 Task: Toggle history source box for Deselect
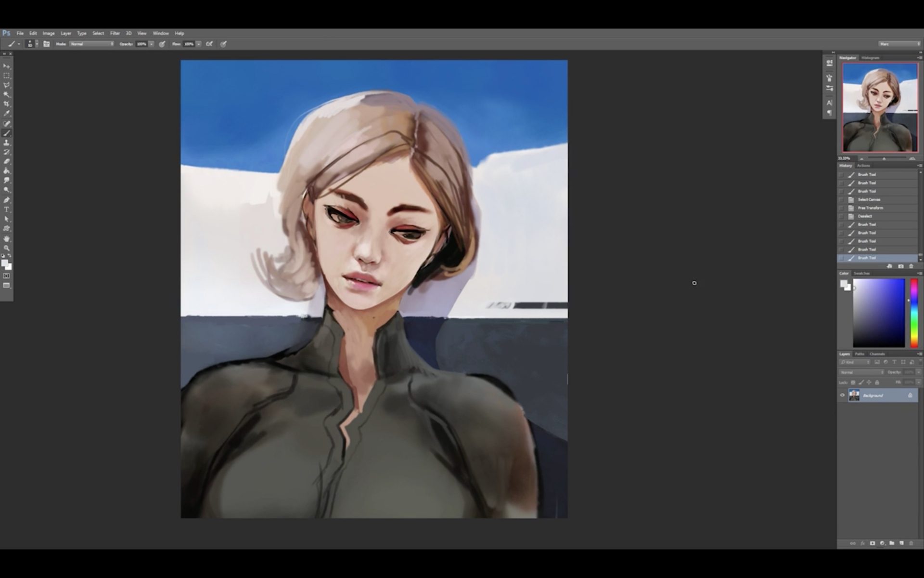[841, 216]
